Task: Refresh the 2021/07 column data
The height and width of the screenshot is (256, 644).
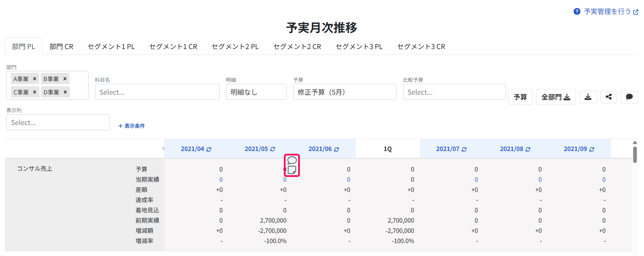Action: tap(464, 149)
